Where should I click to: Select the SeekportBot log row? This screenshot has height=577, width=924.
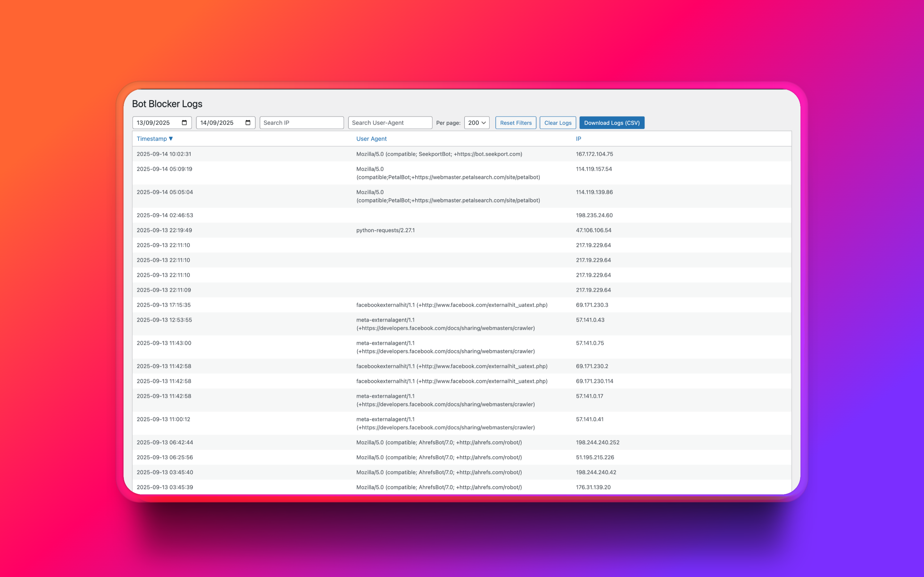pyautogui.click(x=439, y=154)
